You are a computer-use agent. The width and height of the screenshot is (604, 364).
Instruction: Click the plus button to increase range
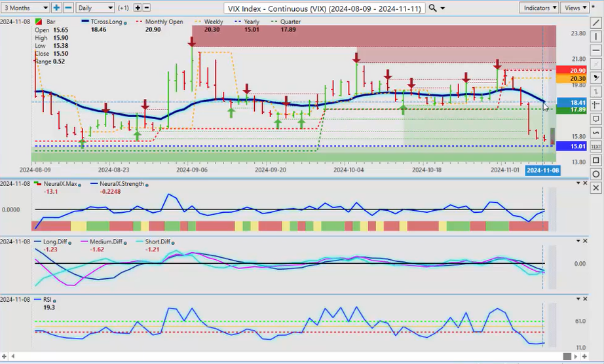(57, 8)
